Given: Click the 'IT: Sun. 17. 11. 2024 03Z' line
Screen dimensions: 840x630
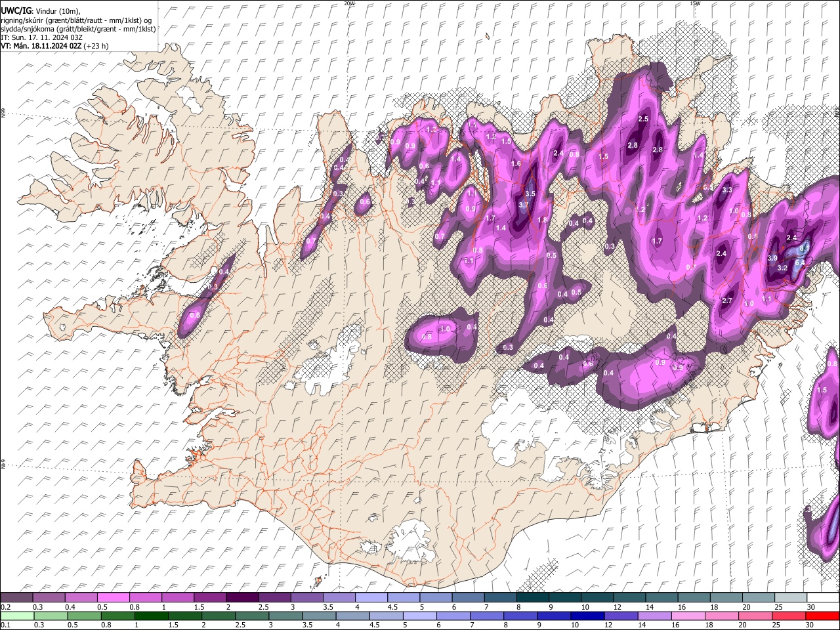Looking at the screenshot, I should pos(40,37).
